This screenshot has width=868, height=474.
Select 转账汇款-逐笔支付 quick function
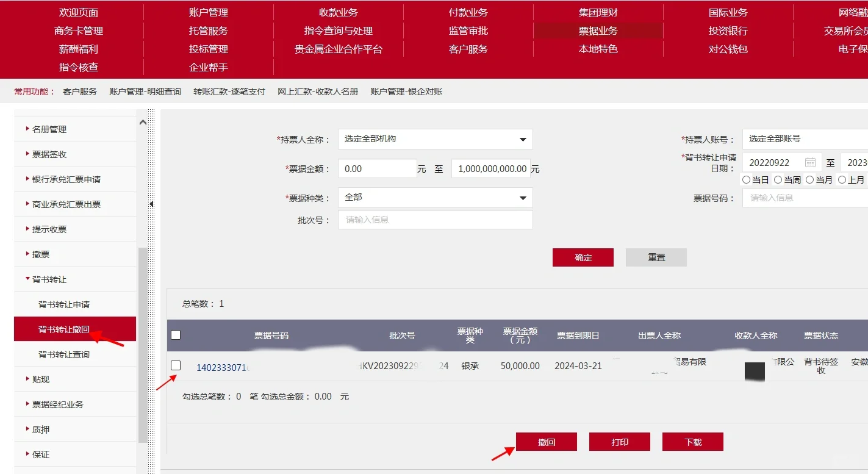coord(229,91)
